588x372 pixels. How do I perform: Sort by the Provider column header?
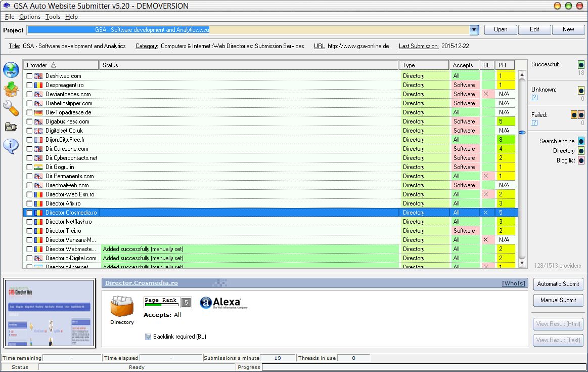pos(61,65)
